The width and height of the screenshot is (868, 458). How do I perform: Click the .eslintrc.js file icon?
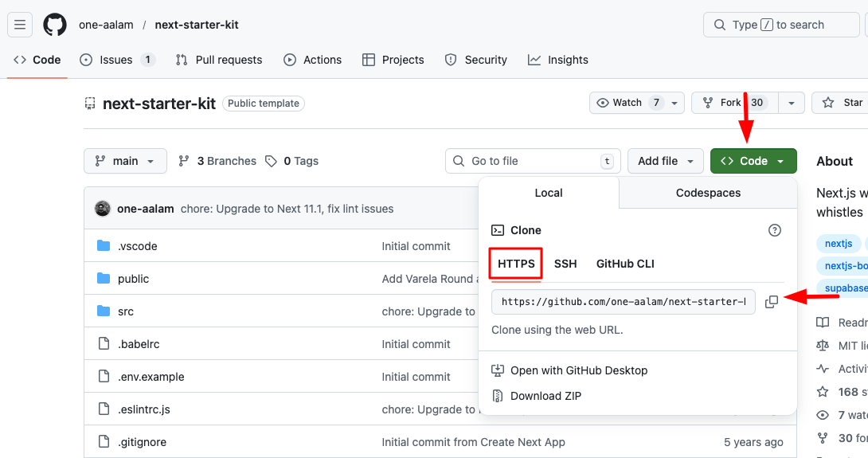pos(104,409)
